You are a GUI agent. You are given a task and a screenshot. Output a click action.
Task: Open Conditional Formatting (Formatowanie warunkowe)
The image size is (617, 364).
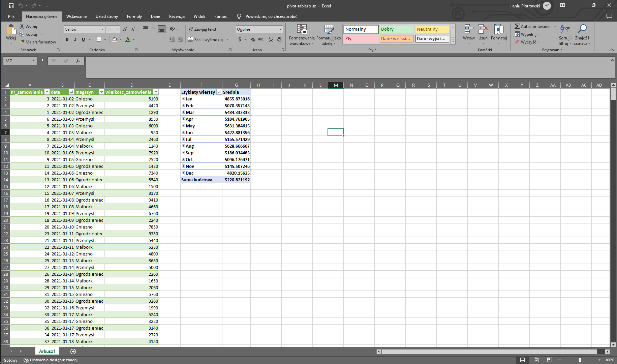click(x=302, y=34)
